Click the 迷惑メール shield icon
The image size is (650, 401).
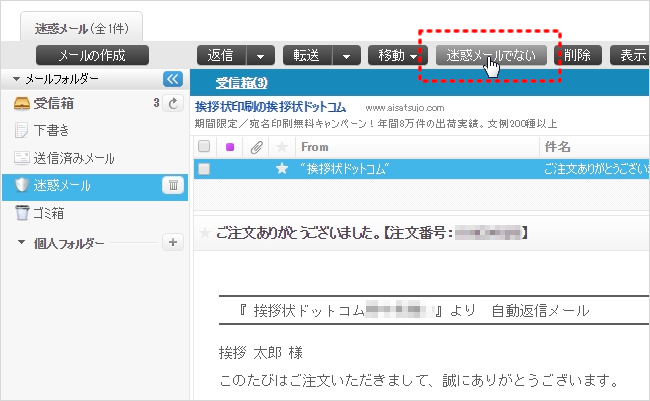22,185
